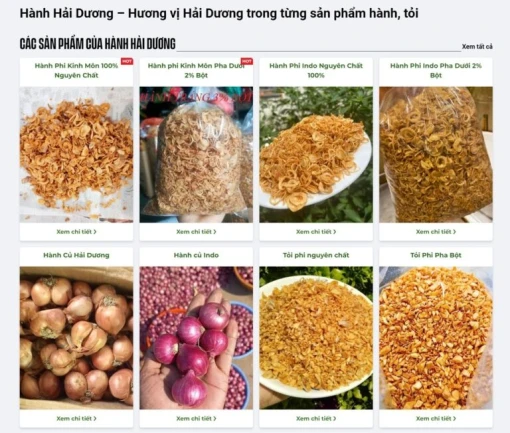Click Xem chi tiết for Hành củ Indo

[x=196, y=418]
